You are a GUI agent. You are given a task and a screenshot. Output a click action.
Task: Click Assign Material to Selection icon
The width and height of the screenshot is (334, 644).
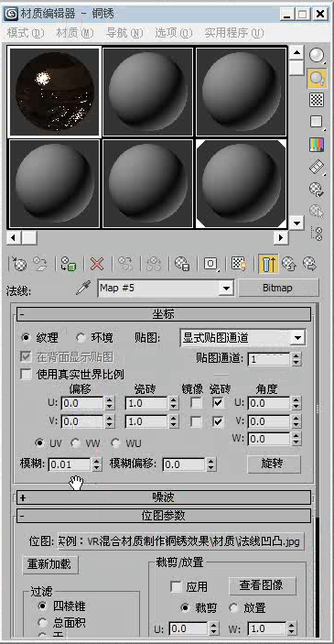(68, 264)
